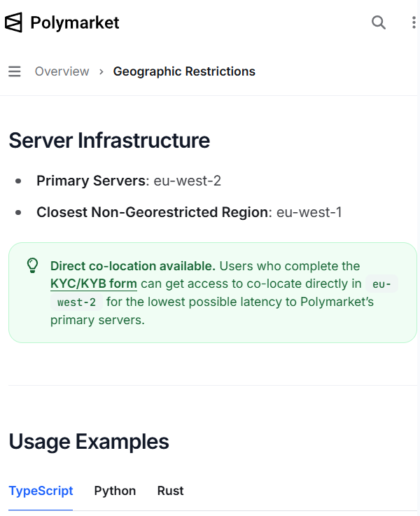Click the eu-west-2 value after Primary Servers
Screen dimensions: 420x516
click(x=187, y=181)
